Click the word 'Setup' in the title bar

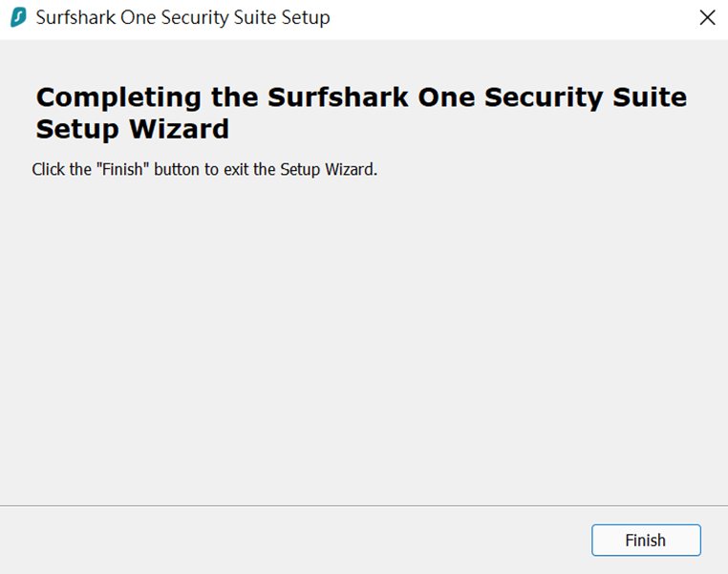(x=306, y=17)
